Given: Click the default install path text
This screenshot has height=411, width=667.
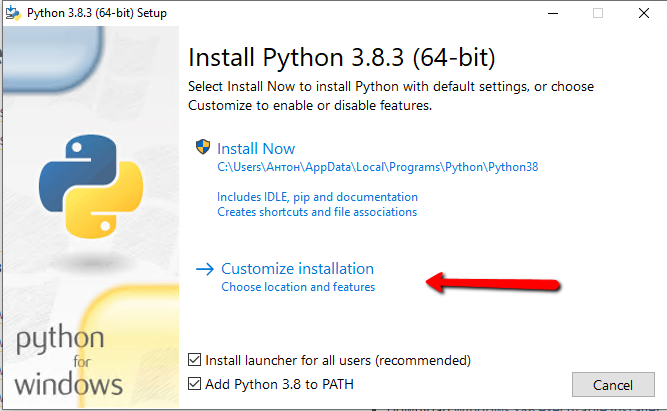Looking at the screenshot, I should pos(377,167).
